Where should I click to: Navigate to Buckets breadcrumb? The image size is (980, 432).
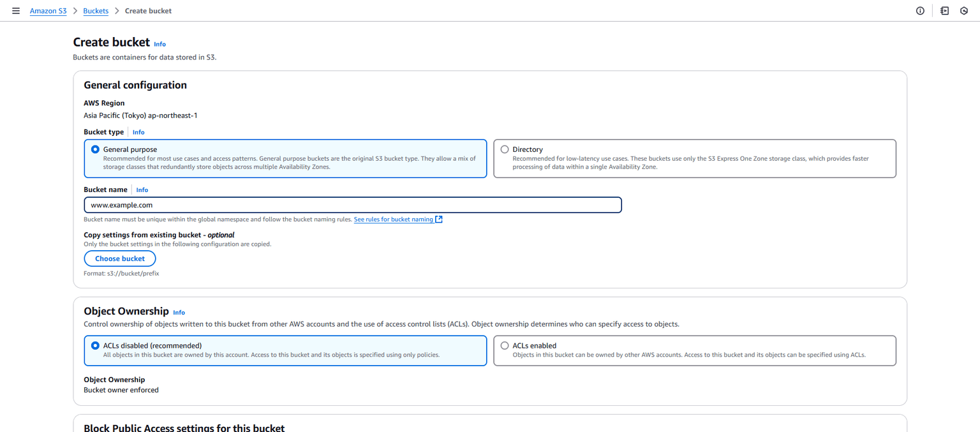[x=96, y=11]
